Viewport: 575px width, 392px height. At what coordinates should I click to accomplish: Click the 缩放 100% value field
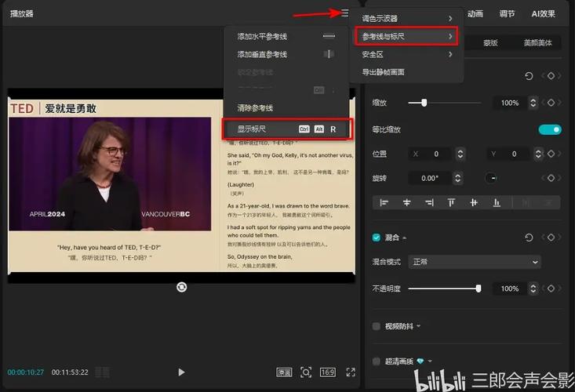coord(510,103)
